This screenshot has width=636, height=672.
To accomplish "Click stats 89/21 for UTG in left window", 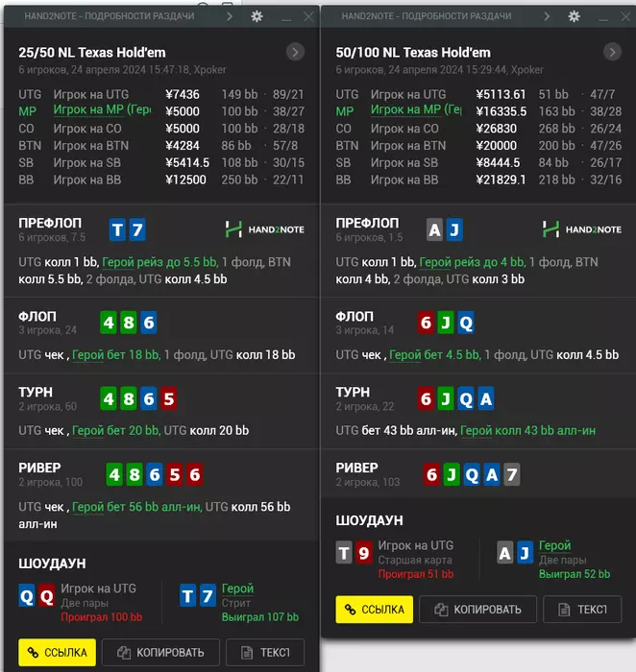I will 288,94.
